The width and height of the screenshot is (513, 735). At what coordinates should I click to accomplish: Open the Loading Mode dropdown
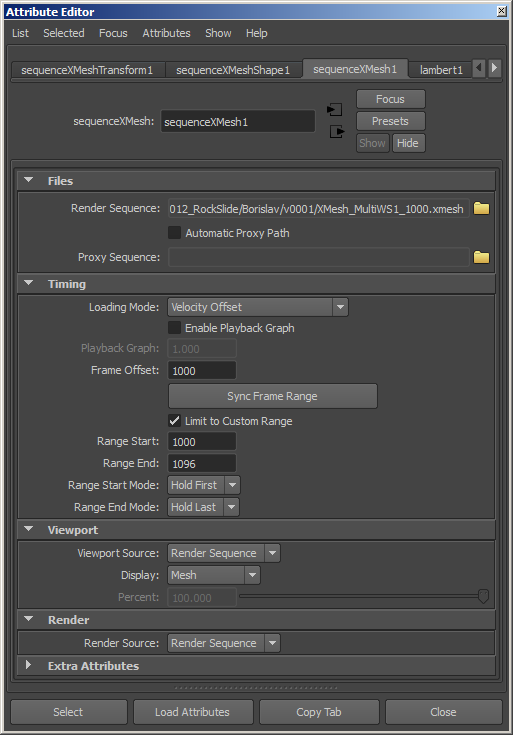[258, 307]
